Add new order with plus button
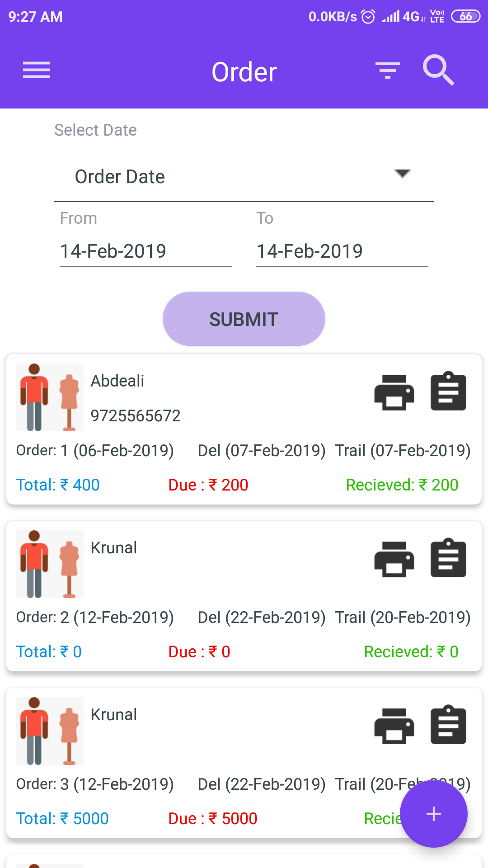This screenshot has width=488, height=868. point(433,814)
